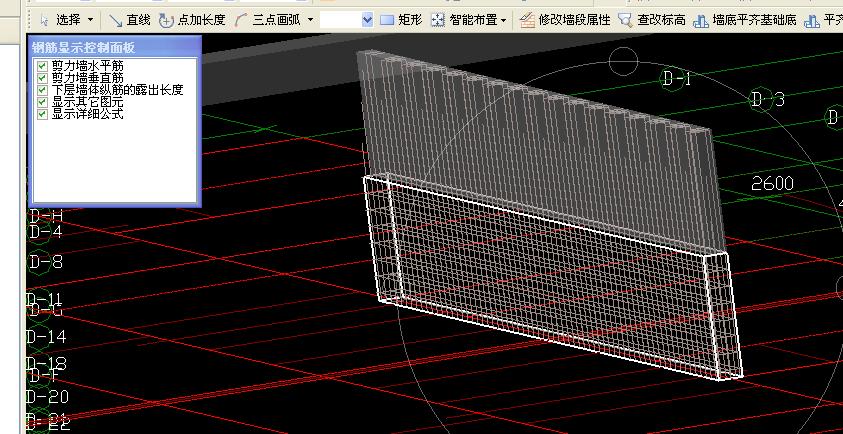Image resolution: width=843 pixels, height=434 pixels.
Task: Expand the 智能布置 dropdown arrow
Action: [503, 20]
